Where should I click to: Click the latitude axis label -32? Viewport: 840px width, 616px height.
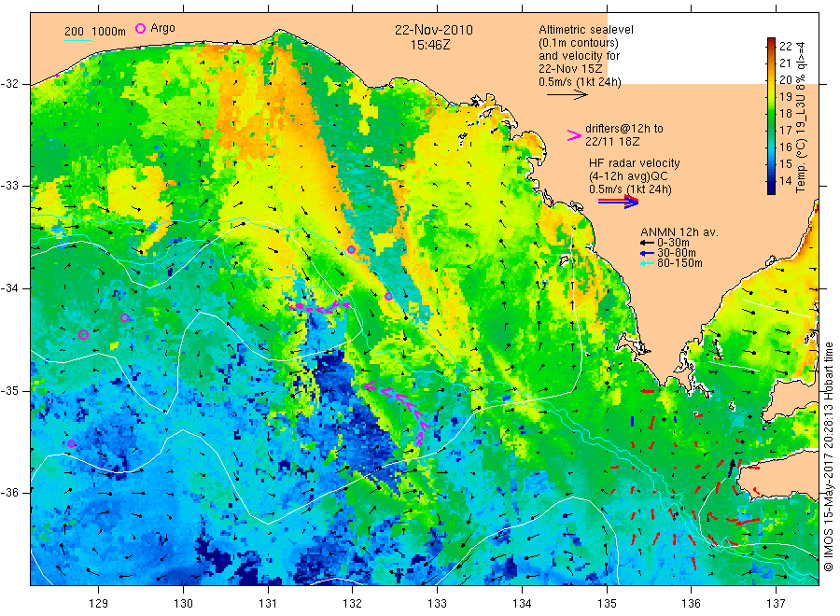pos(9,84)
